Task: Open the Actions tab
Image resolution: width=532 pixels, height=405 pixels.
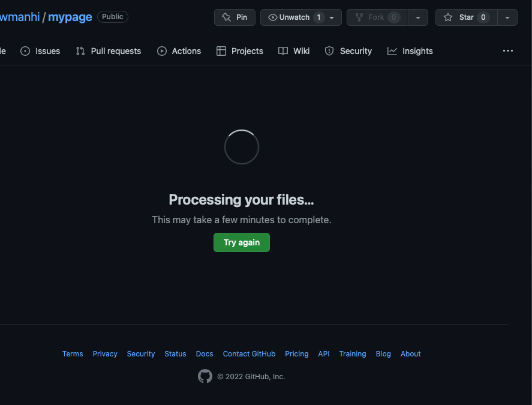Action: 179,51
